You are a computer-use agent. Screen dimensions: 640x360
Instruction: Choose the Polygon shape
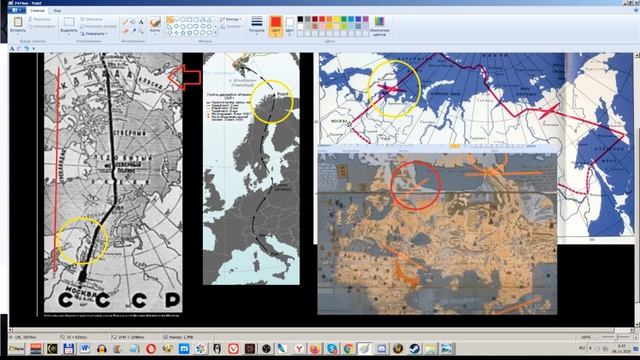tap(203, 20)
